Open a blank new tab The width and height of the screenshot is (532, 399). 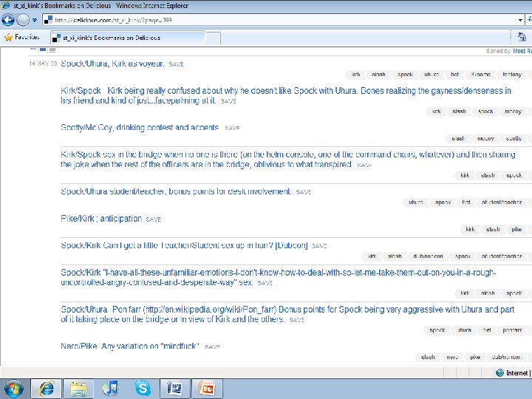[x=213, y=38]
